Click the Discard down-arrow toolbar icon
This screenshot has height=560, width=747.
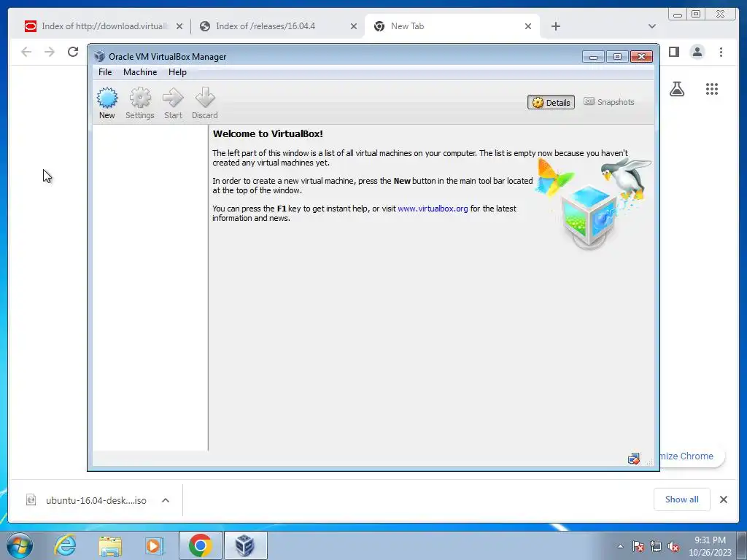(x=205, y=103)
